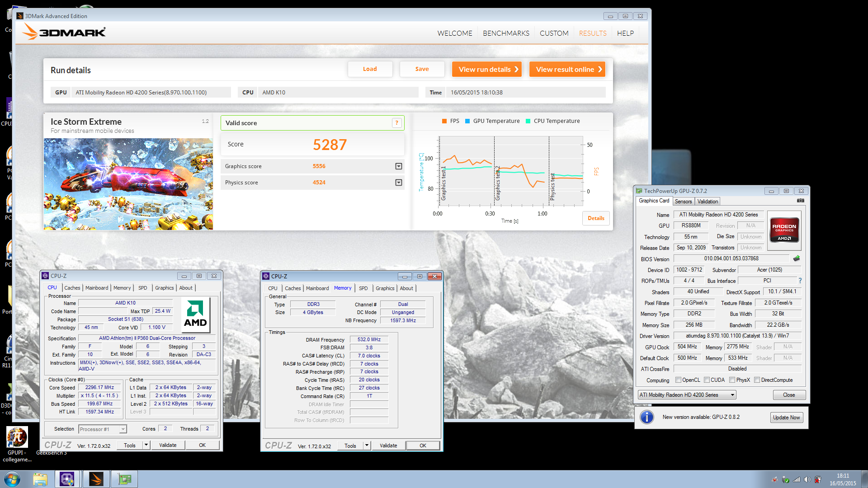Enable OpenCL checkbox in GPU-Z
This screenshot has height=488, width=868.
click(x=678, y=380)
